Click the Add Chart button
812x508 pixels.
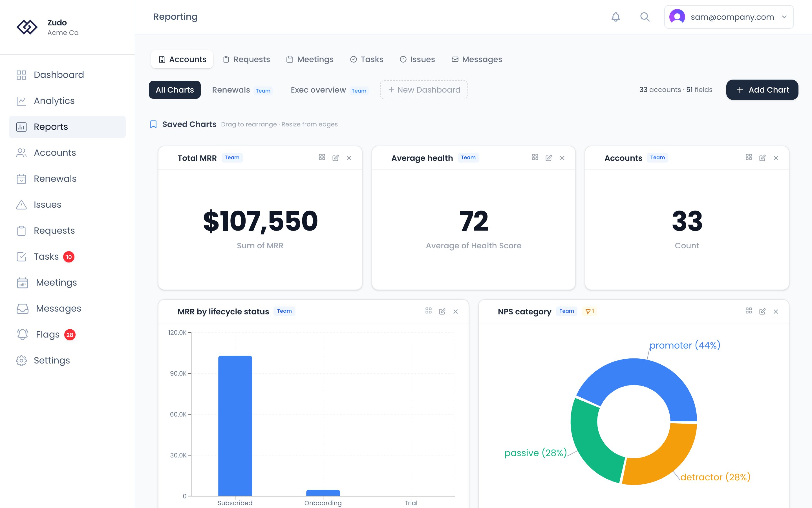[762, 90]
